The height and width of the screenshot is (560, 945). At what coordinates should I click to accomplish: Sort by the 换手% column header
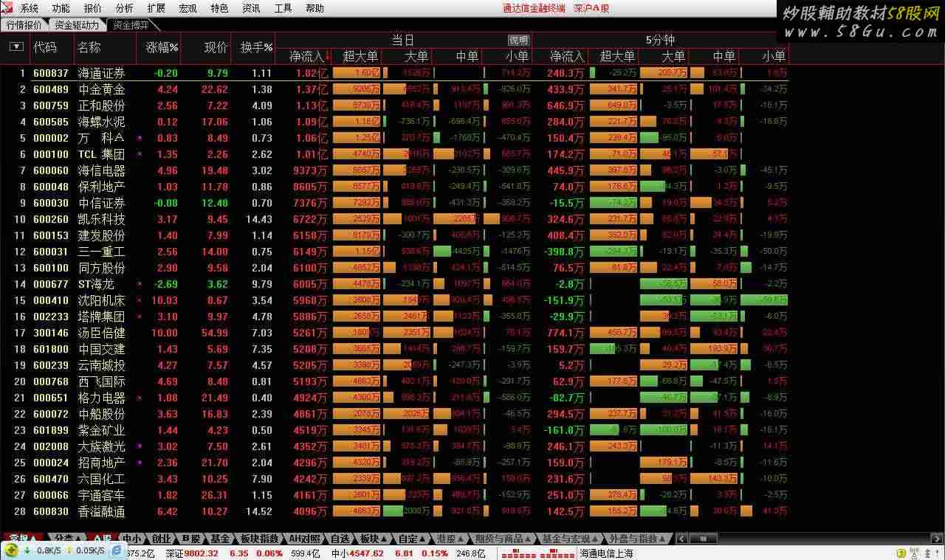[256, 47]
